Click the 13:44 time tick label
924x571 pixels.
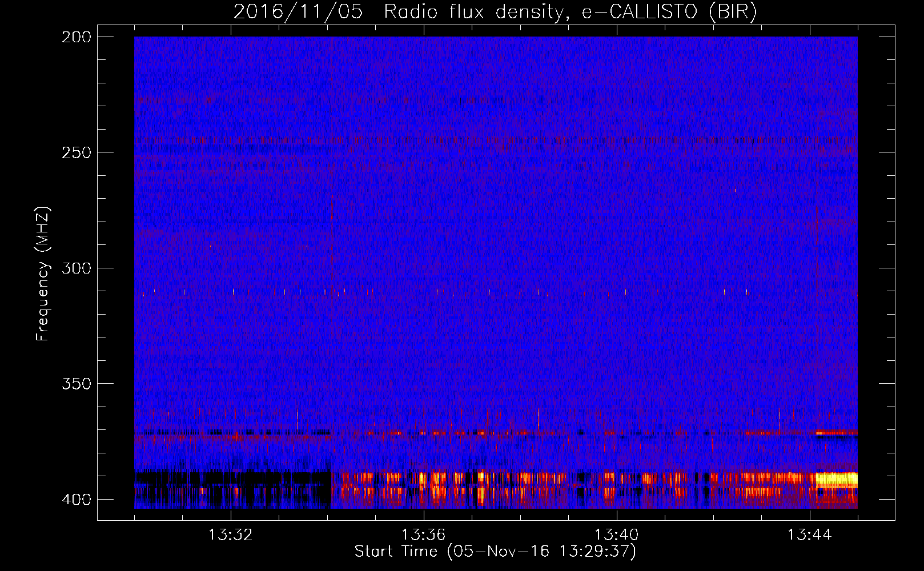click(810, 535)
